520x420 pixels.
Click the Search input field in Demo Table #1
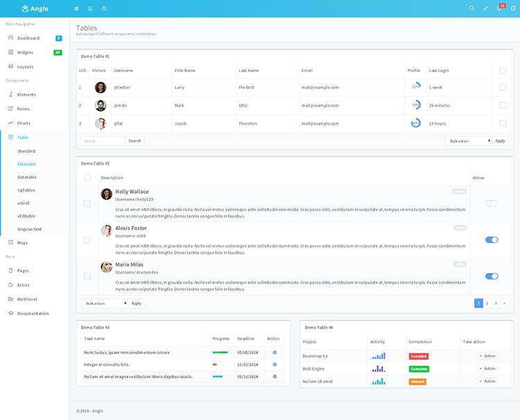(103, 141)
